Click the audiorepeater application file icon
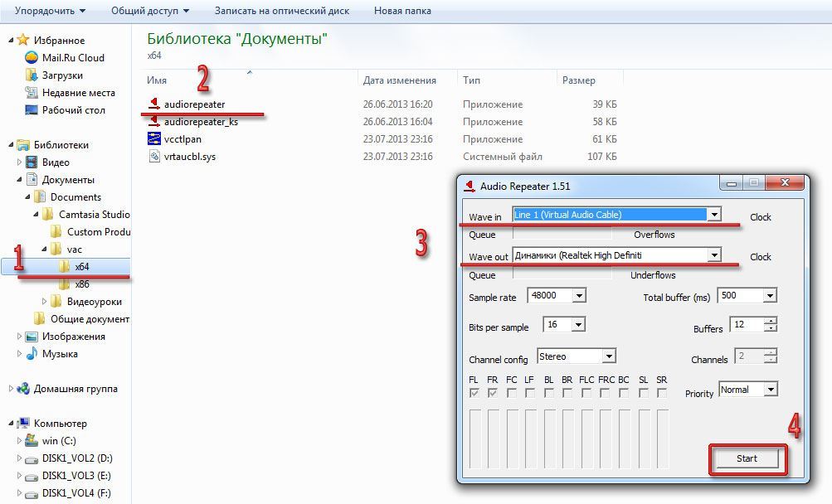The width and height of the screenshot is (832, 504). point(154,104)
